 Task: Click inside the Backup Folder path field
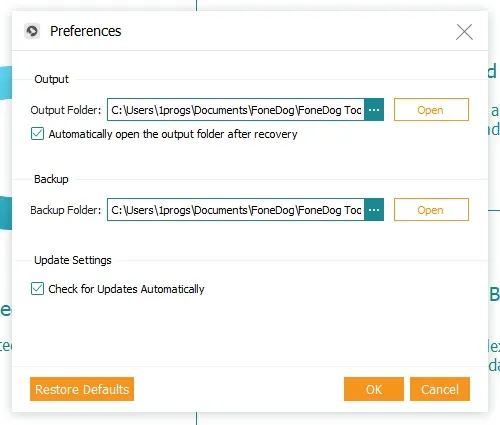pos(236,210)
